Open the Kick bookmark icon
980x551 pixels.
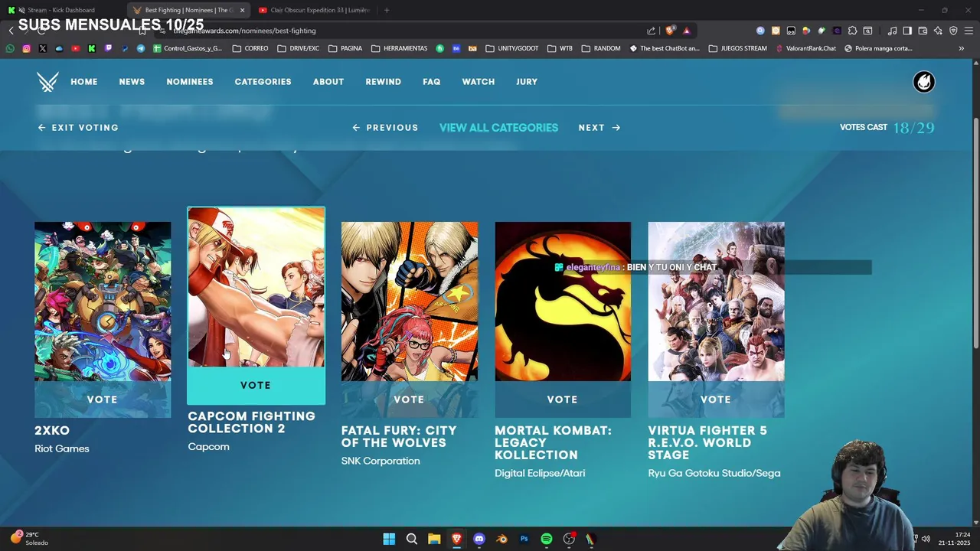tap(91, 48)
